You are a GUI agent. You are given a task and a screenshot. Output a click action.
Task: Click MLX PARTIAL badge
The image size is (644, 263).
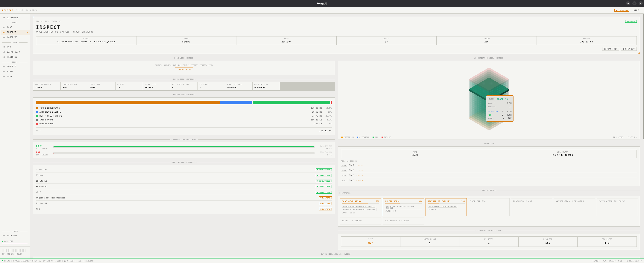point(325,209)
